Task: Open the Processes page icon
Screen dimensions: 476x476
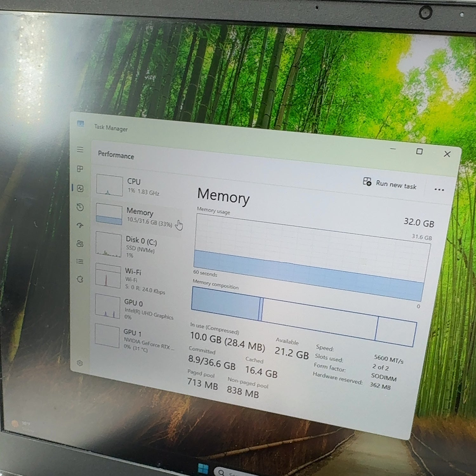Action: (80, 169)
